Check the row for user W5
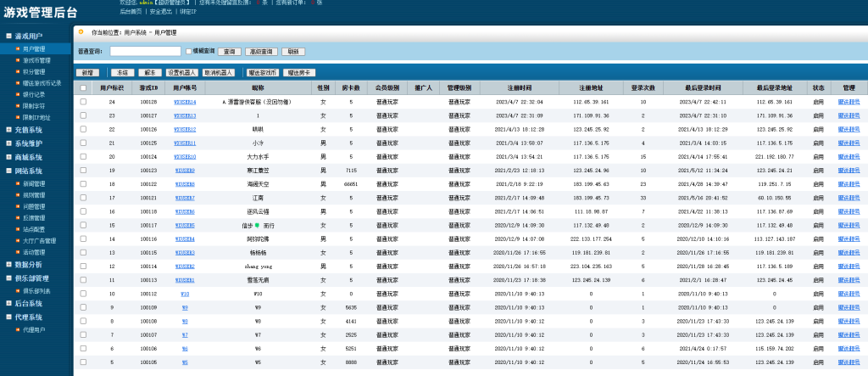The image size is (868, 376). (x=83, y=362)
